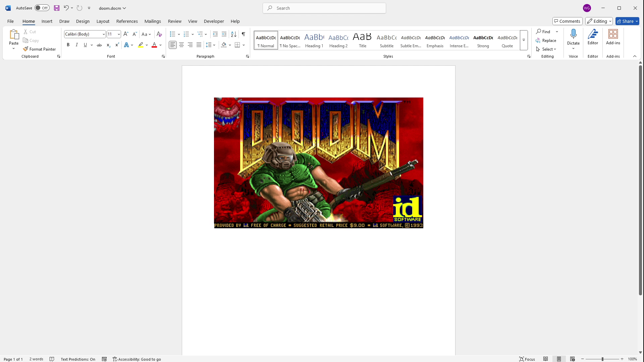Enable Track Changes in Review tab
The width and height of the screenshot is (644, 362).
click(175, 21)
